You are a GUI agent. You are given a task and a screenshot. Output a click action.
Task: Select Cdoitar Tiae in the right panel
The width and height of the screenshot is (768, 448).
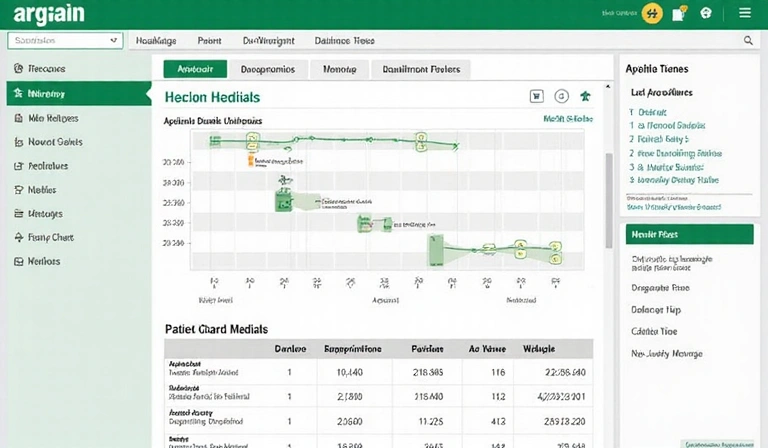(654, 331)
